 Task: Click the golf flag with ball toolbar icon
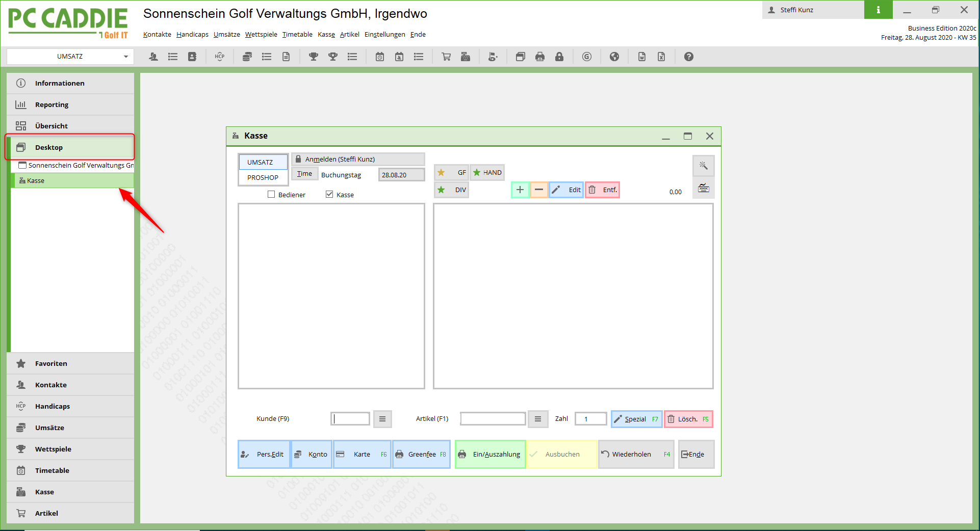(493, 57)
